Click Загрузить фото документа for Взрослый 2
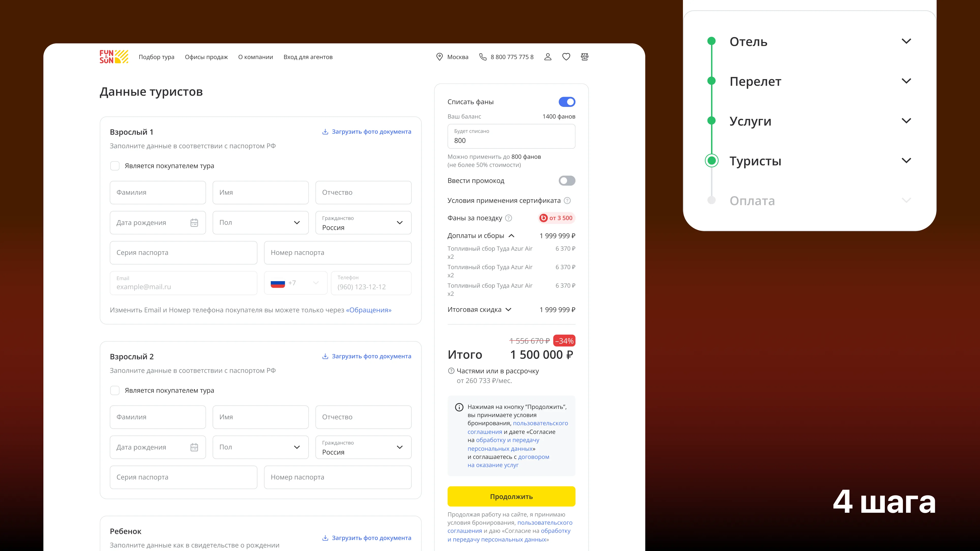This screenshot has width=980, height=551. tap(367, 356)
